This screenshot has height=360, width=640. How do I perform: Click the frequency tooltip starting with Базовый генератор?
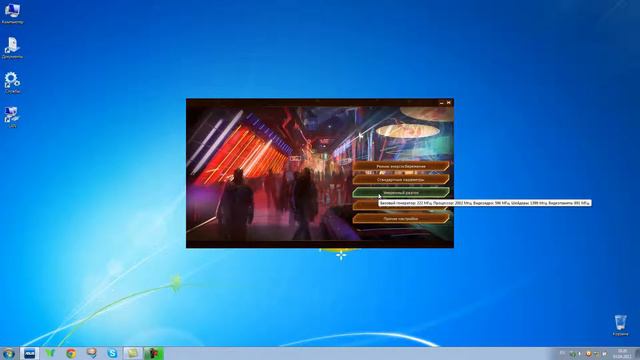coord(485,203)
